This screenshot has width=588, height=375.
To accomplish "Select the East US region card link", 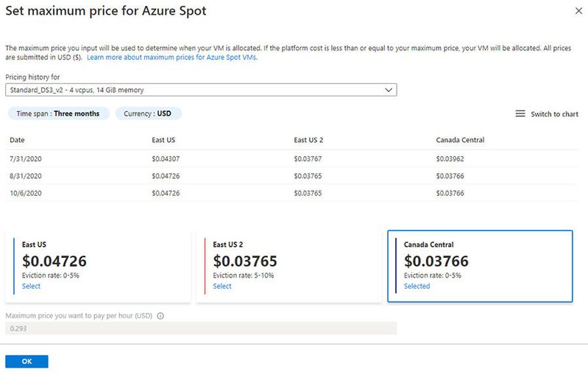I will pyautogui.click(x=31, y=286).
